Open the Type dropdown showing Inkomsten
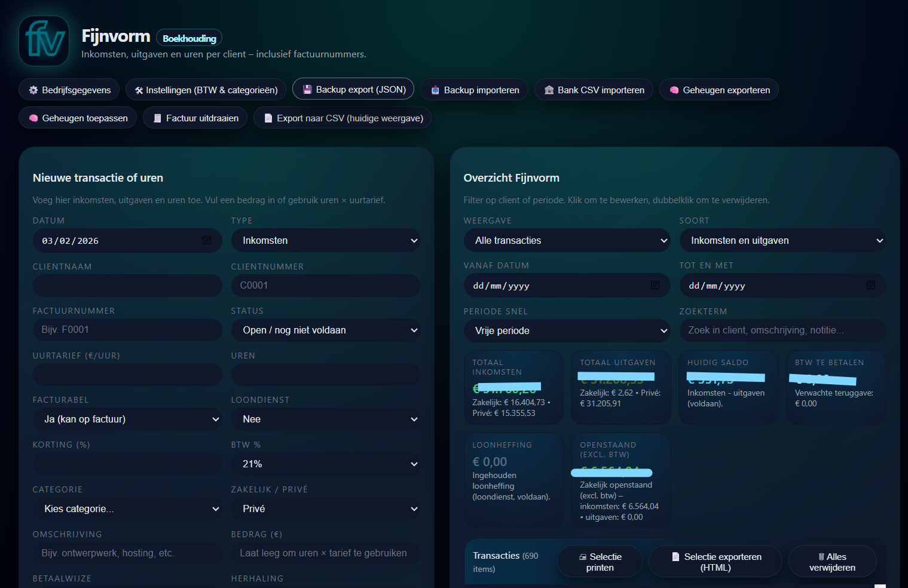This screenshot has width=908, height=588. point(326,240)
